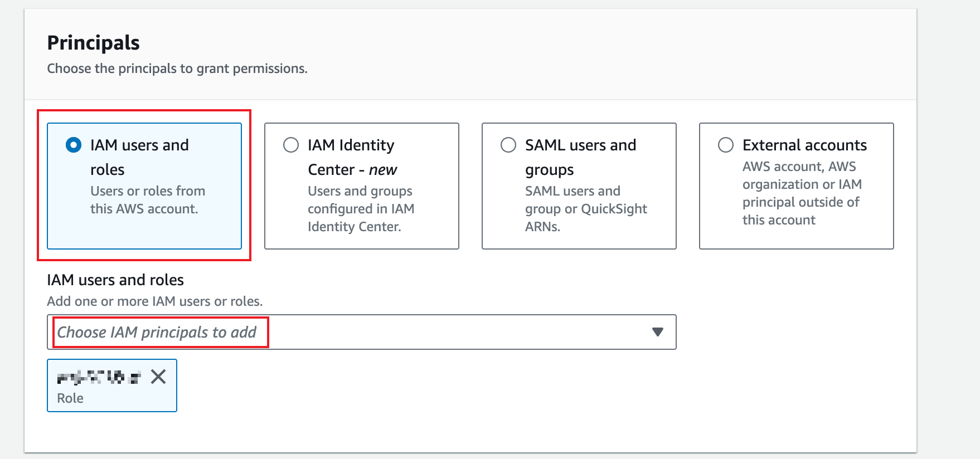Click the selected Role token label
Image resolution: width=980 pixels, height=459 pixels.
[x=70, y=398]
